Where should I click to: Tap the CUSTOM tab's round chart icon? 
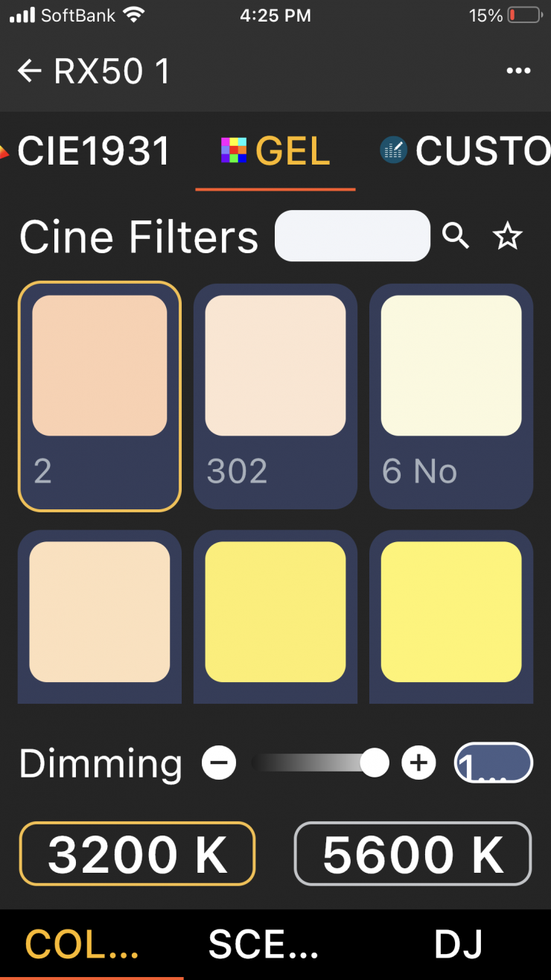[393, 150]
